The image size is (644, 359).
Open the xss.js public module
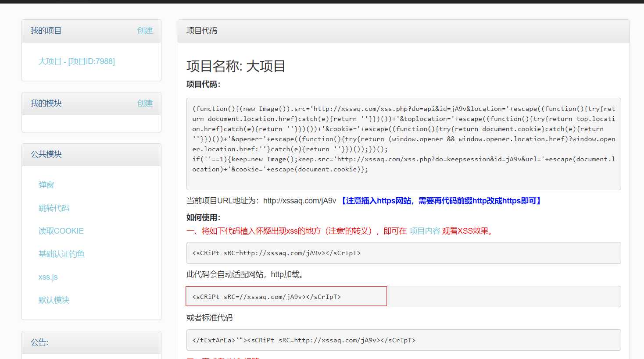48,277
